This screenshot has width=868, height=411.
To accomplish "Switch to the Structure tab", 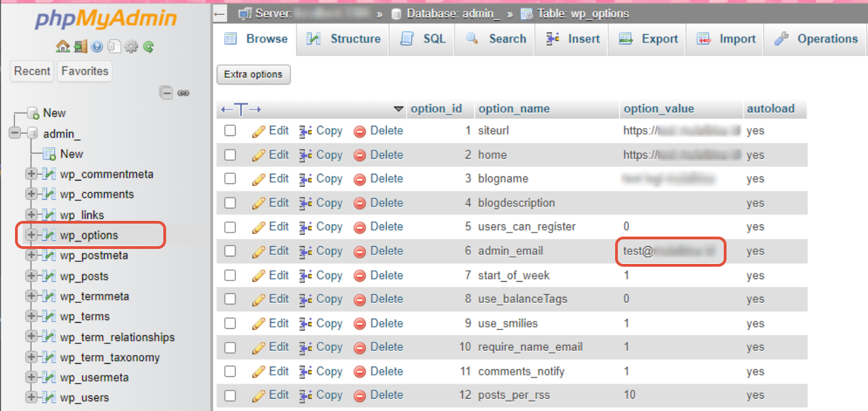I will 343,39.
